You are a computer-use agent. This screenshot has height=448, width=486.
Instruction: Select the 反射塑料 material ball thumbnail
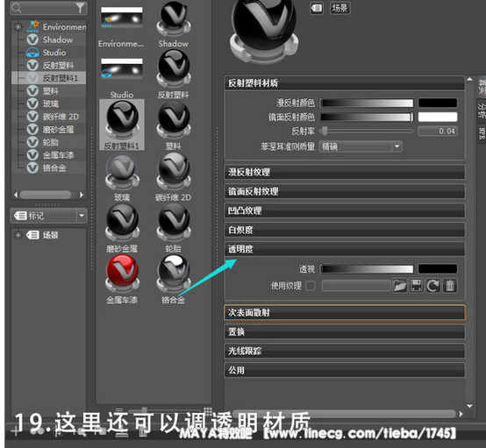(x=174, y=68)
